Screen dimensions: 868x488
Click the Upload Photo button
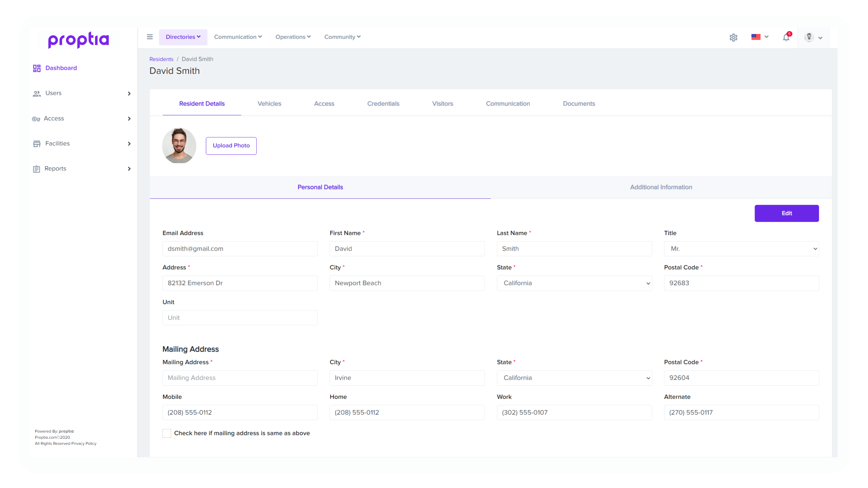(x=231, y=145)
